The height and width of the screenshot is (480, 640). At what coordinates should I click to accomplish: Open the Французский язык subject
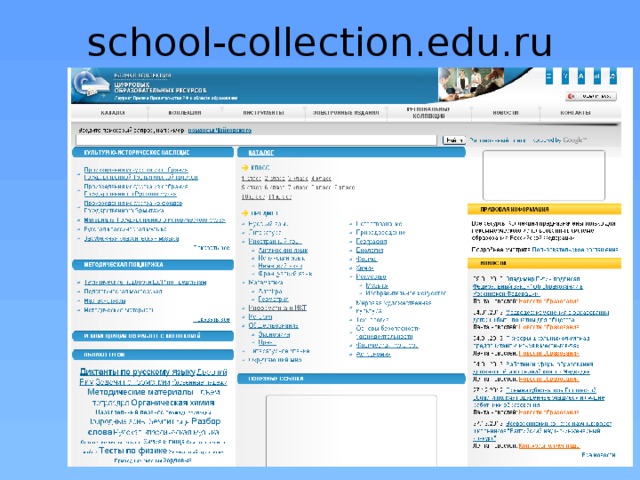285,273
